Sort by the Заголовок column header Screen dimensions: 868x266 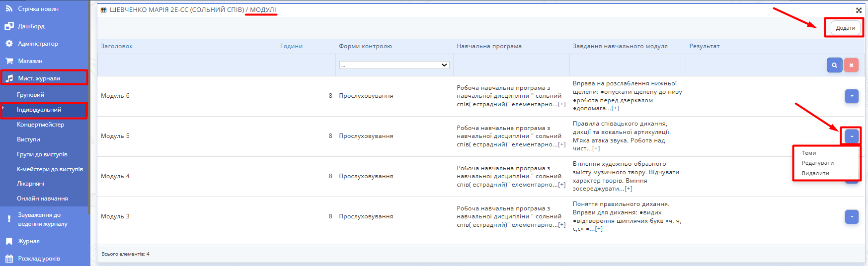click(x=117, y=46)
